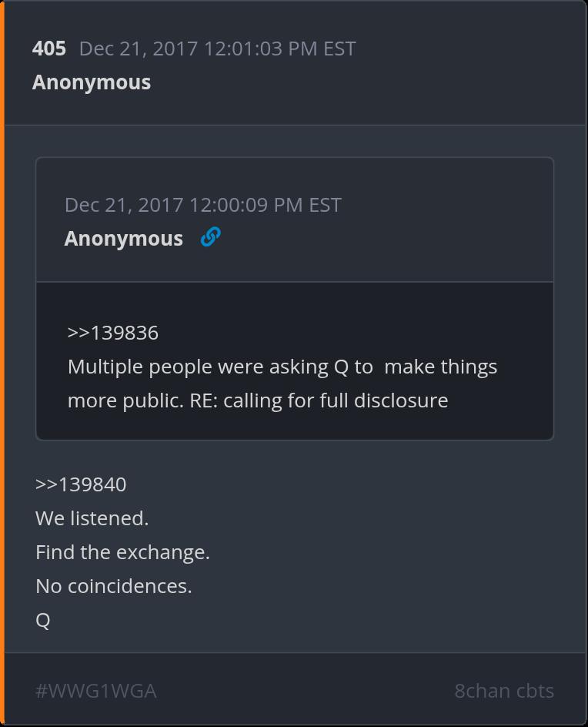This screenshot has width=588, height=727.
Task: Click the quoted post's Anonymous name
Action: pos(124,239)
